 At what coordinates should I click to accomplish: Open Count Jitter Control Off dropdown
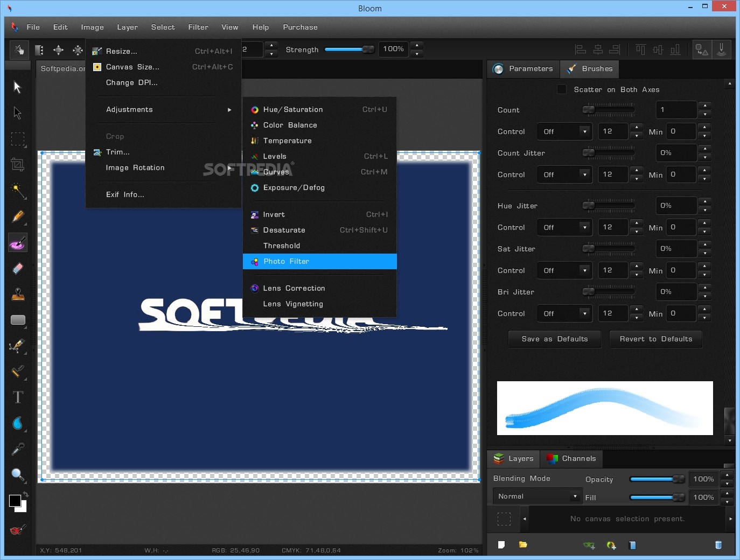click(564, 174)
